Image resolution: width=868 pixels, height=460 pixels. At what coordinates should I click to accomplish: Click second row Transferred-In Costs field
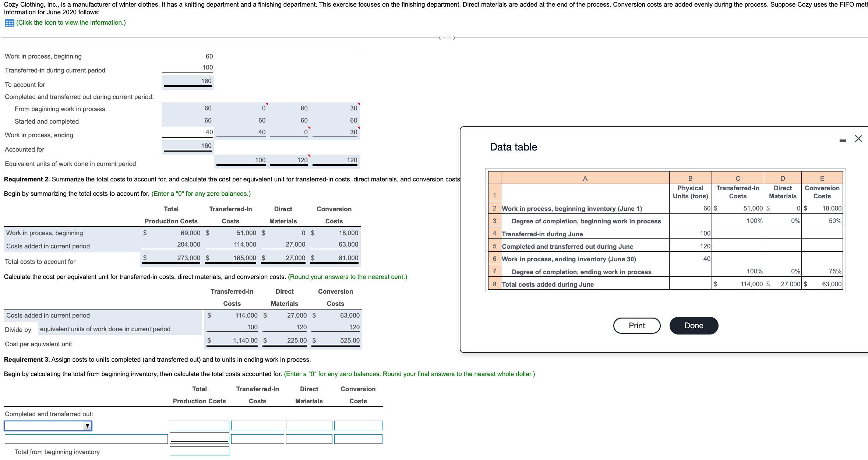[257, 439]
